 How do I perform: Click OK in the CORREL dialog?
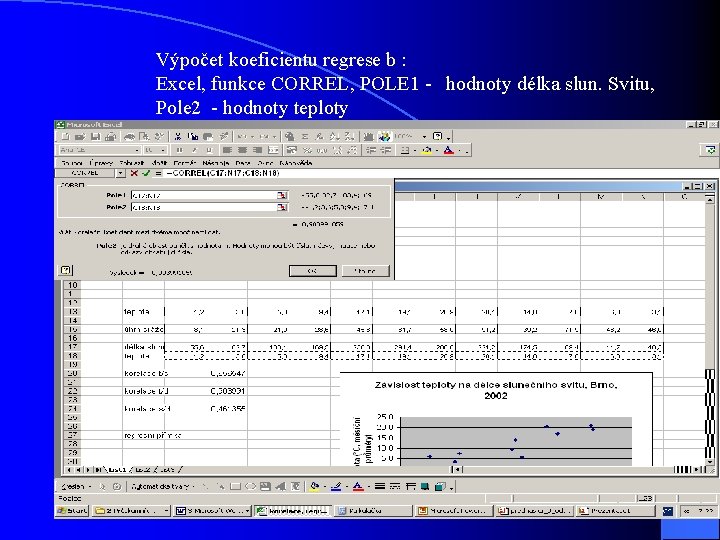click(x=313, y=271)
